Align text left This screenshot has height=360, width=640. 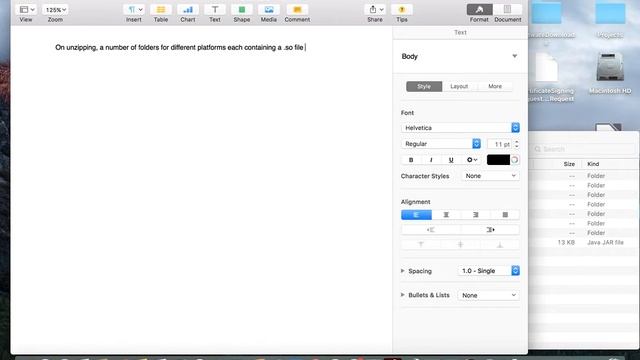[416, 215]
